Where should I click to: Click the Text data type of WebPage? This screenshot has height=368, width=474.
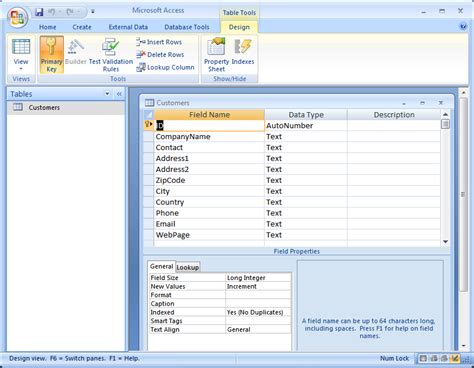pos(306,235)
